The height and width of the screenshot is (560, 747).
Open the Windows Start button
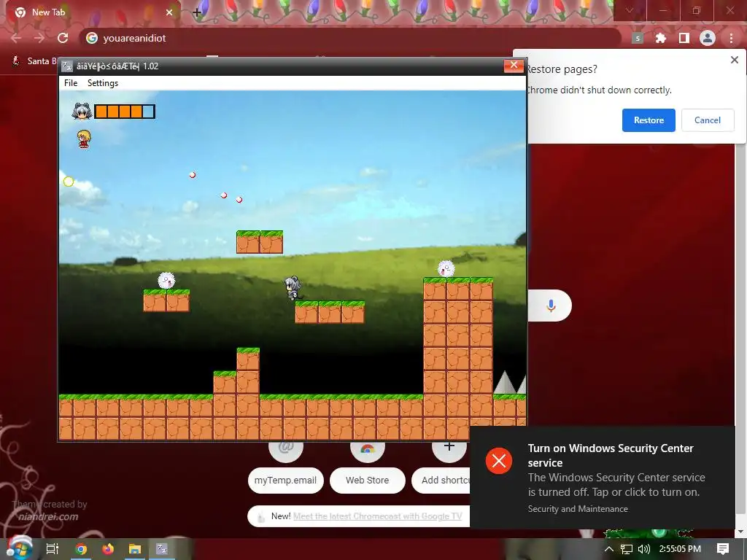tap(19, 549)
